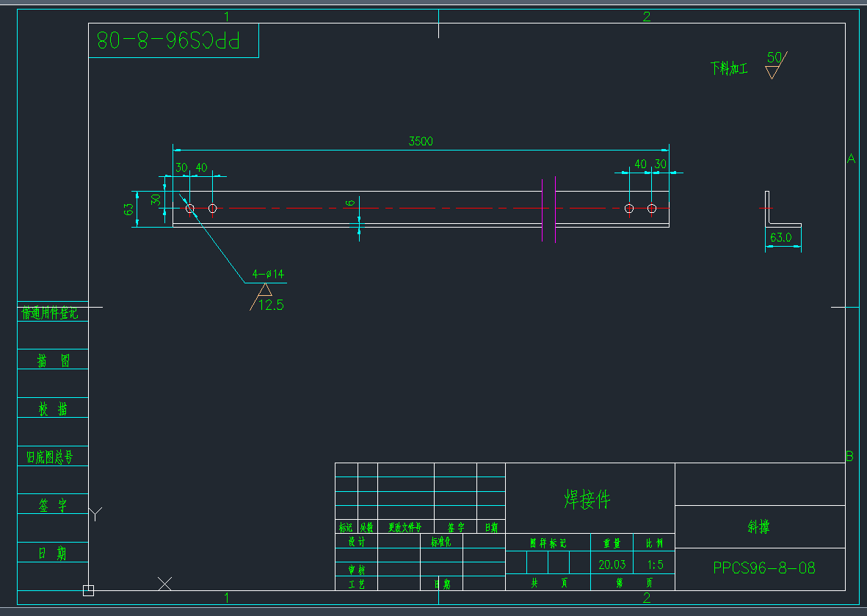867x616 pixels.
Task: Click the 焊接件 title text
Action: click(587, 499)
